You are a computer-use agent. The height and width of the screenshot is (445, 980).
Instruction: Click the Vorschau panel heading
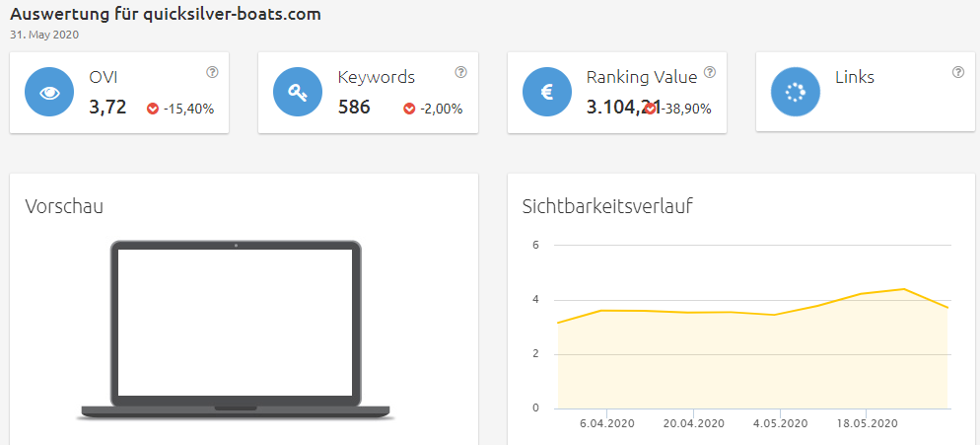point(64,206)
